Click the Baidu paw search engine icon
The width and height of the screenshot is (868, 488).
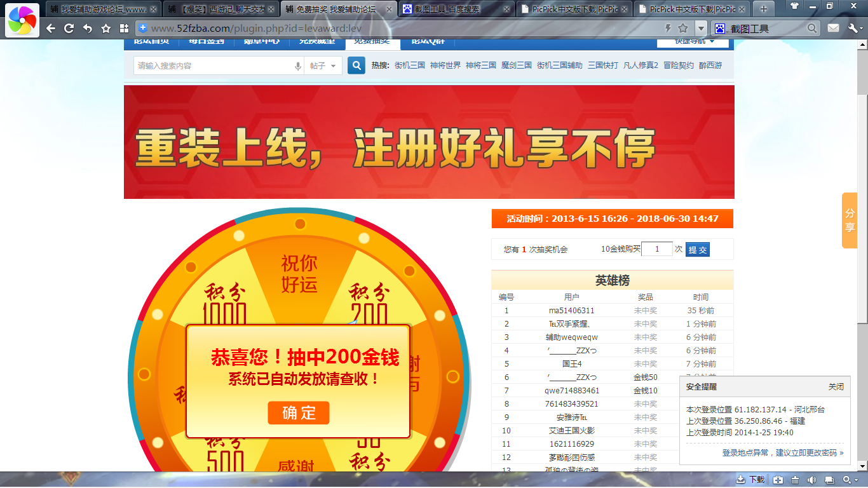[720, 29]
